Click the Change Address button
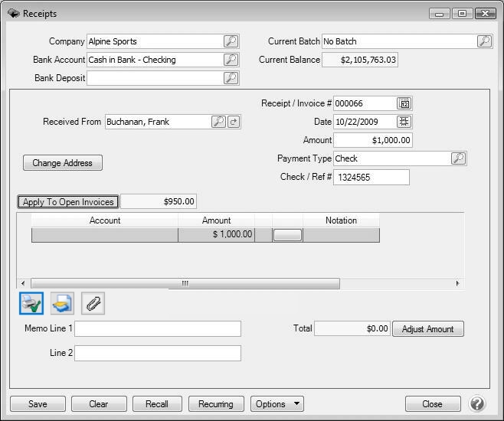The image size is (504, 421). [x=63, y=163]
